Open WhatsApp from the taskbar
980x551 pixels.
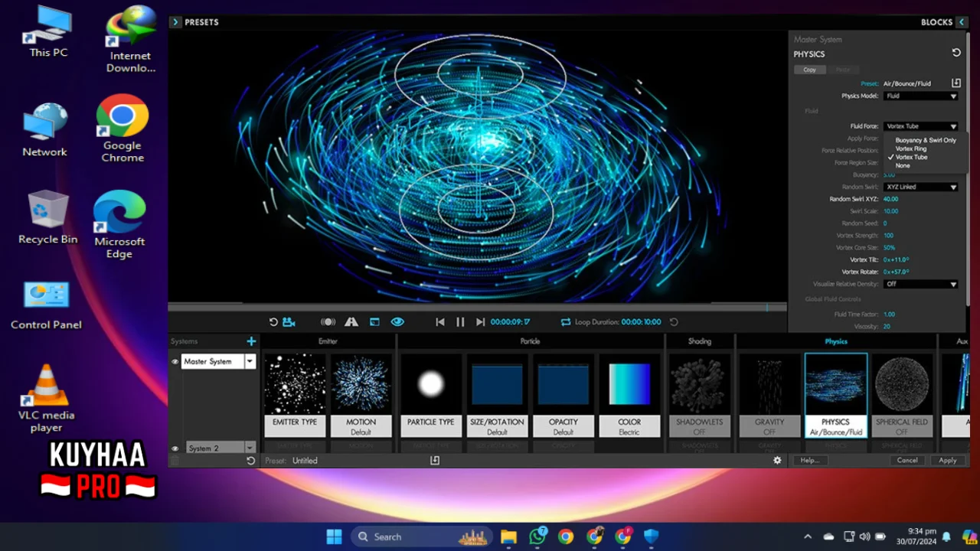(537, 536)
